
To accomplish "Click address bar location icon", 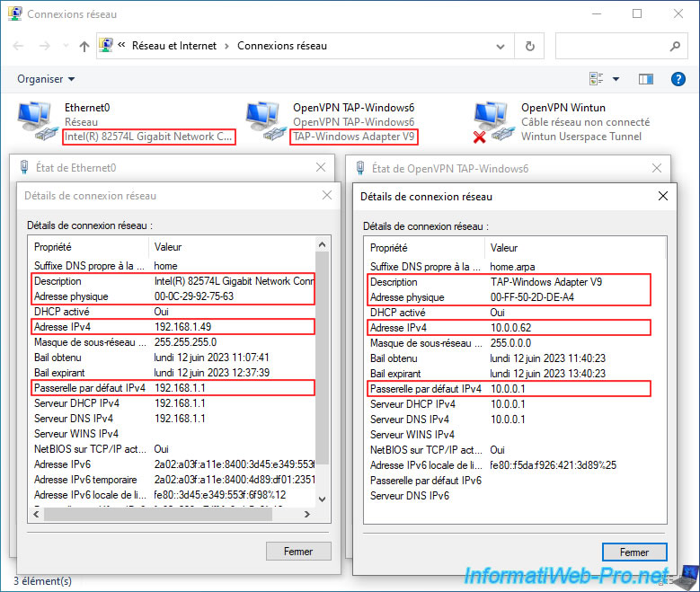I will tap(106, 46).
